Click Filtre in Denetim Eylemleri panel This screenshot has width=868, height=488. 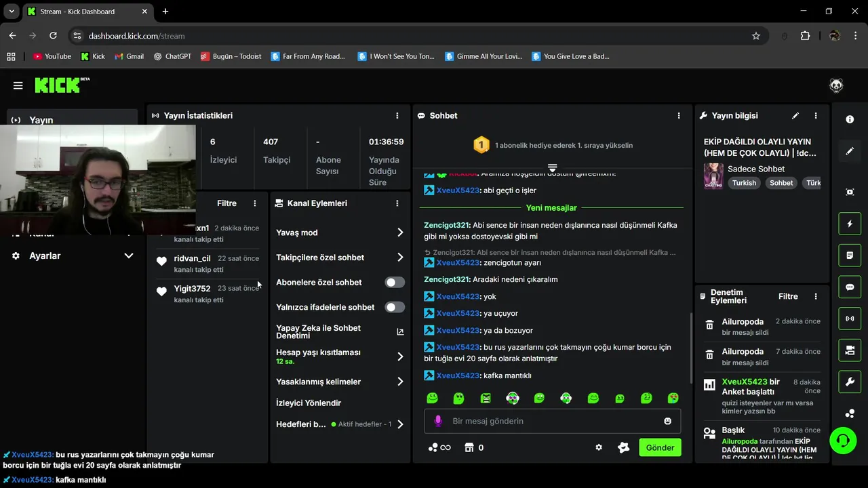(788, 296)
